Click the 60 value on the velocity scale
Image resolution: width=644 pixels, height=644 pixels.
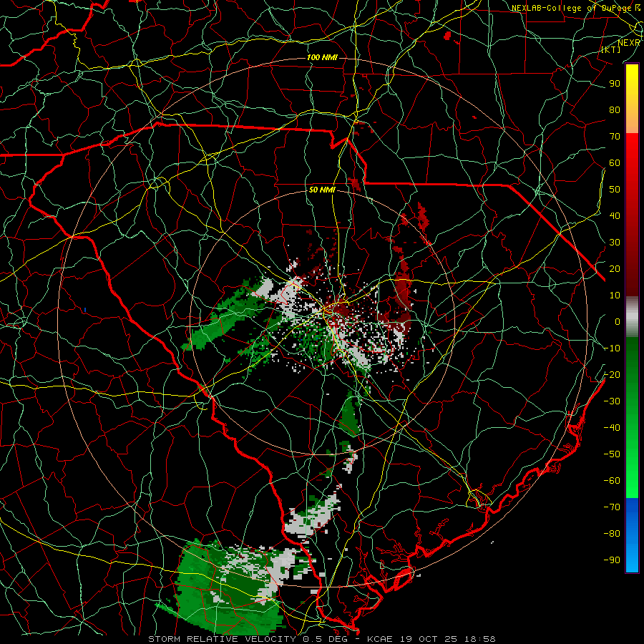[x=615, y=162]
